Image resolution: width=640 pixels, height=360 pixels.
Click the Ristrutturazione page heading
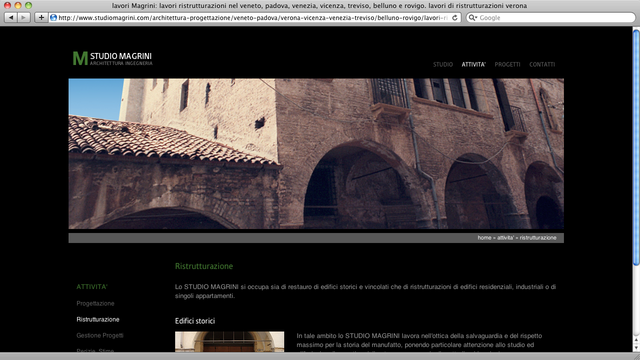coord(204,266)
